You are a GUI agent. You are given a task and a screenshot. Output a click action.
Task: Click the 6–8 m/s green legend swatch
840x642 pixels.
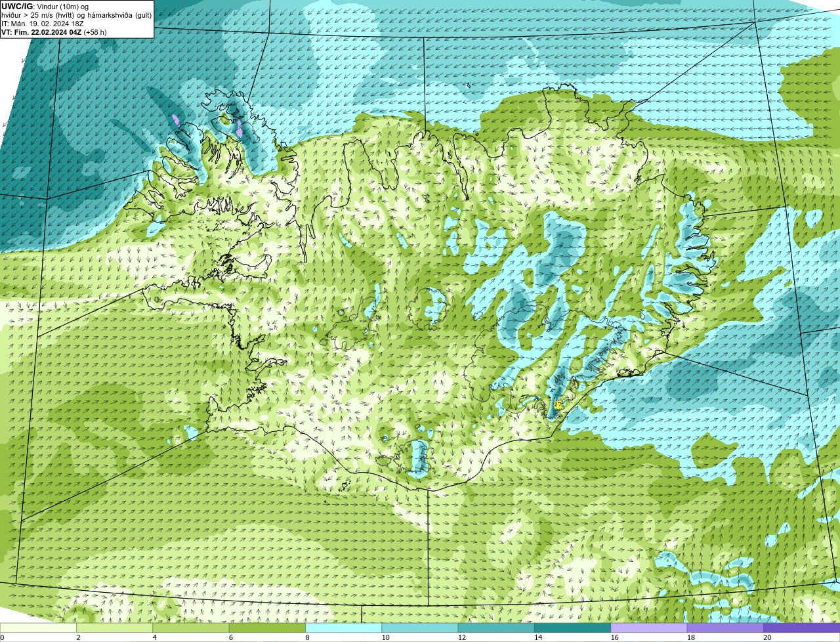(x=267, y=628)
